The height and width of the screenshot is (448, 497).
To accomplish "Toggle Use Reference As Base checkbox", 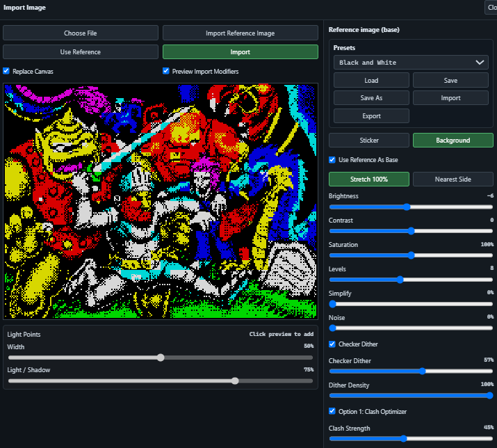I will click(332, 159).
